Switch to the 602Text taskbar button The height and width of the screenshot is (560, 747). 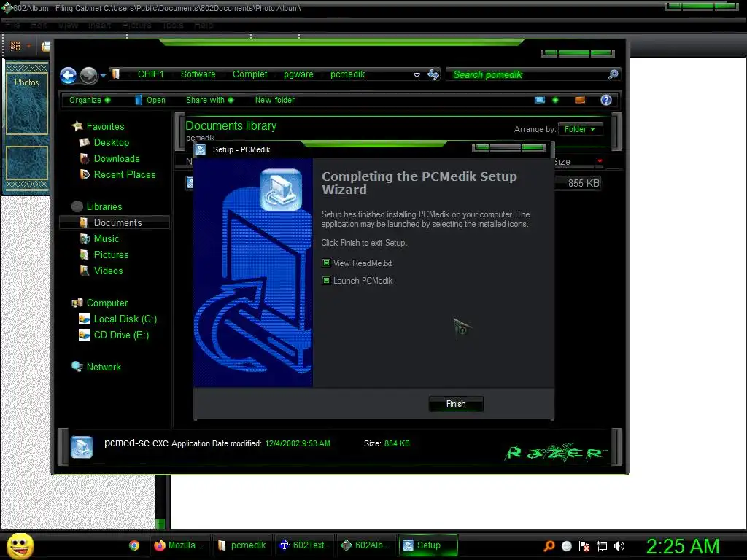click(305, 545)
